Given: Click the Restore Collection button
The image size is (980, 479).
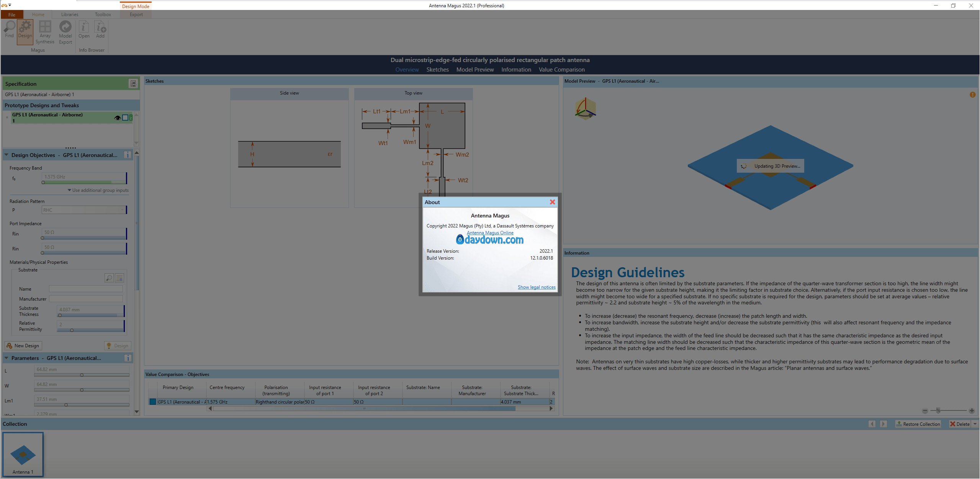Looking at the screenshot, I should point(918,424).
